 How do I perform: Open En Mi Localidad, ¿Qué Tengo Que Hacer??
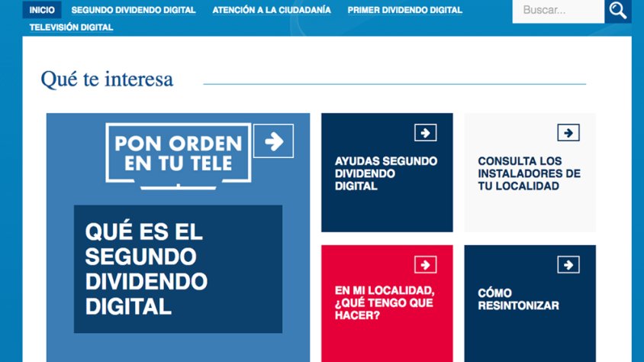click(x=385, y=303)
